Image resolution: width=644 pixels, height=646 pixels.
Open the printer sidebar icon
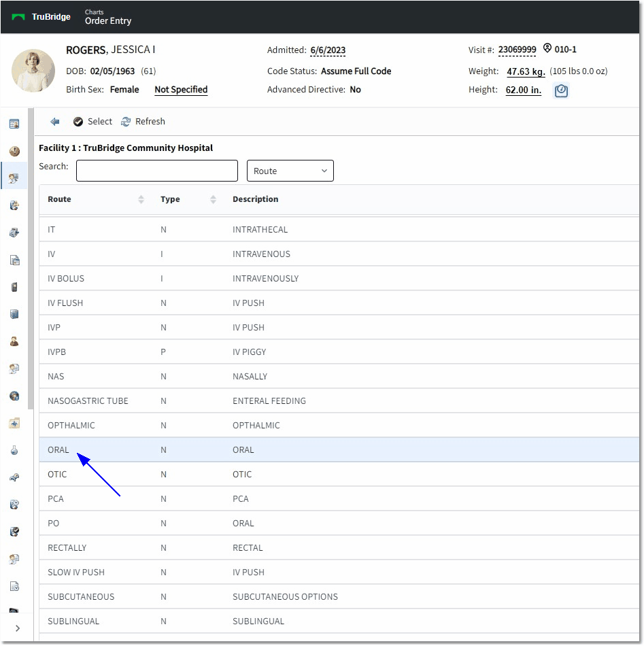click(x=14, y=233)
